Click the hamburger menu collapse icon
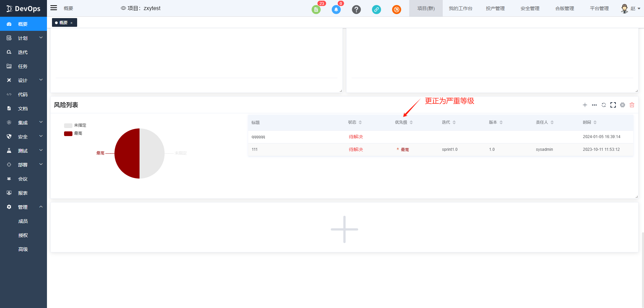 pos(54,8)
